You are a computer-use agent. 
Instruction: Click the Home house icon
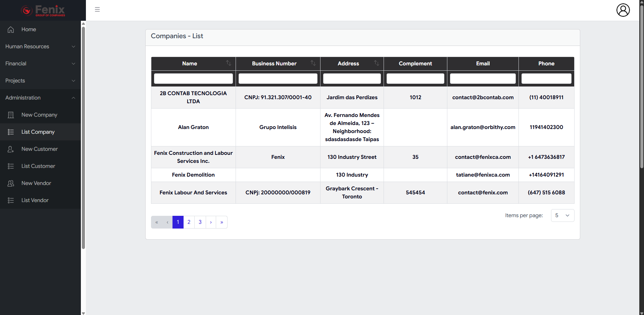(11, 29)
